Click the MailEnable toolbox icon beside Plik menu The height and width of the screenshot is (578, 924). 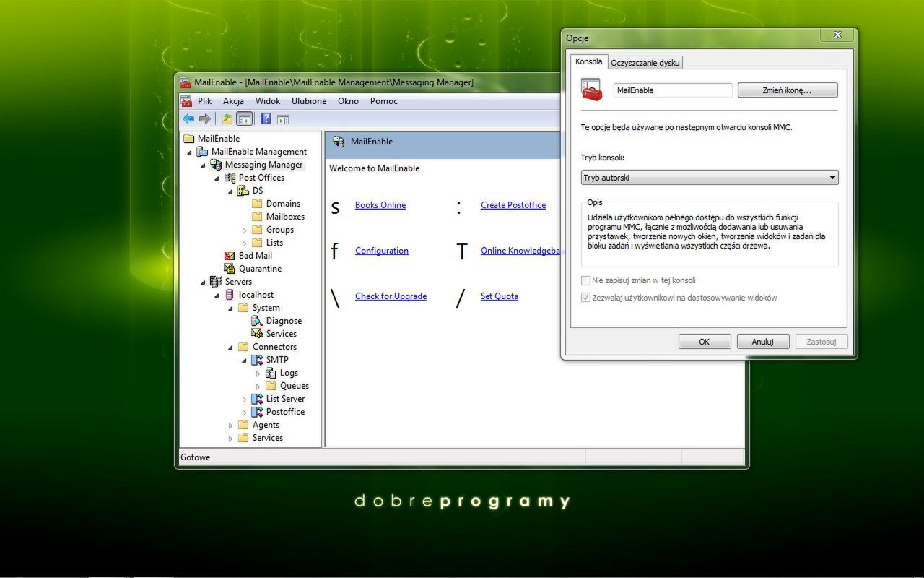(186, 101)
